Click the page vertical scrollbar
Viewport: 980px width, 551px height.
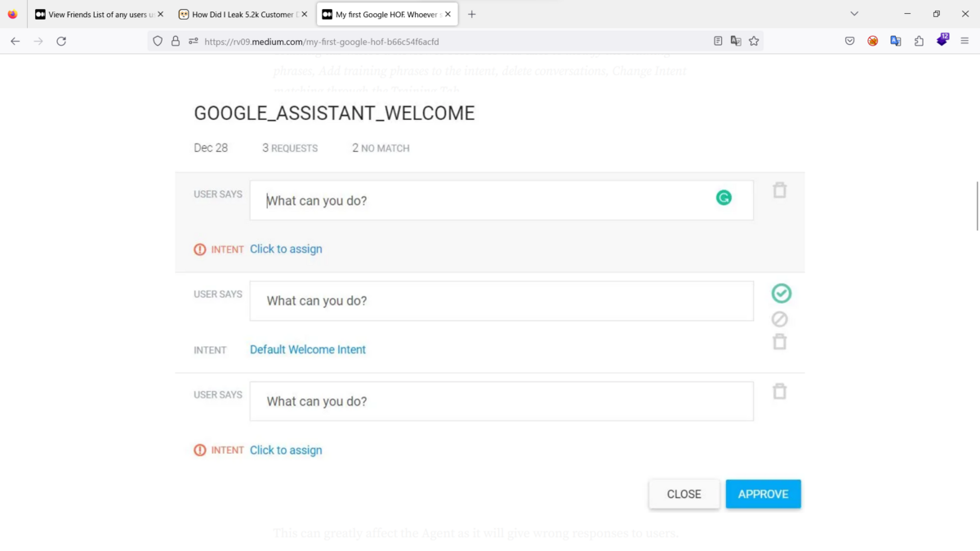click(x=976, y=206)
